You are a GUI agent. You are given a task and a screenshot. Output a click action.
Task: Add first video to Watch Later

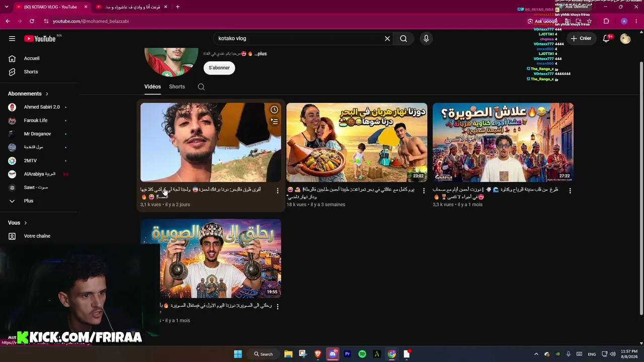274,110
